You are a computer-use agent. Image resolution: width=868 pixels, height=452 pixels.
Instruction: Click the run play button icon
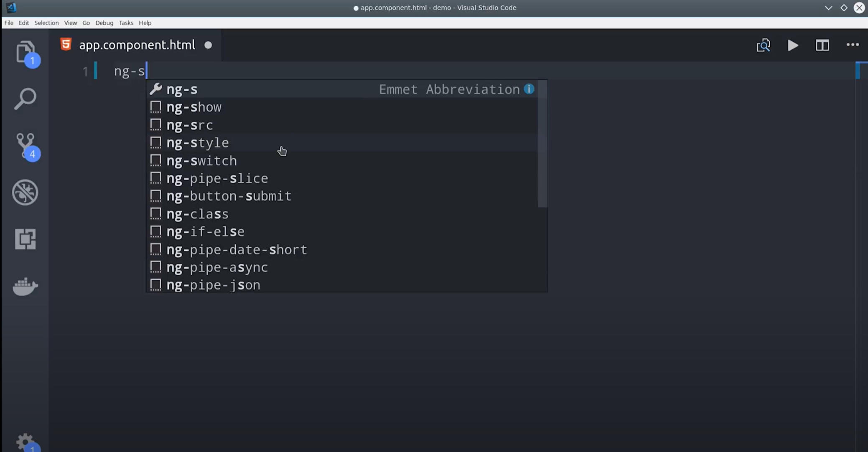coord(793,45)
